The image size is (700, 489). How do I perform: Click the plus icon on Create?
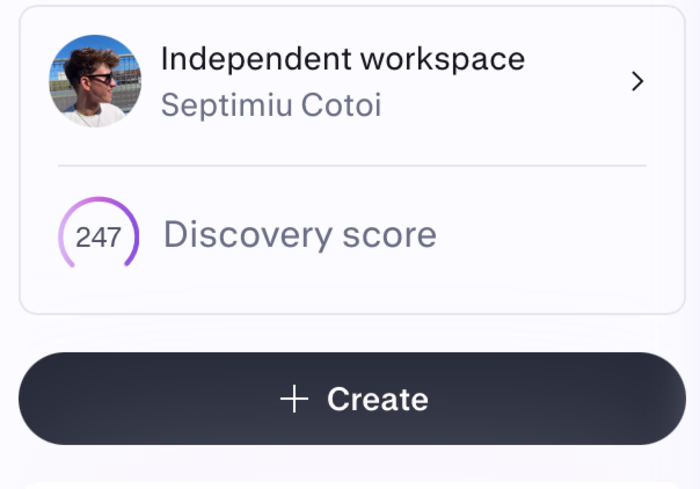click(x=294, y=400)
